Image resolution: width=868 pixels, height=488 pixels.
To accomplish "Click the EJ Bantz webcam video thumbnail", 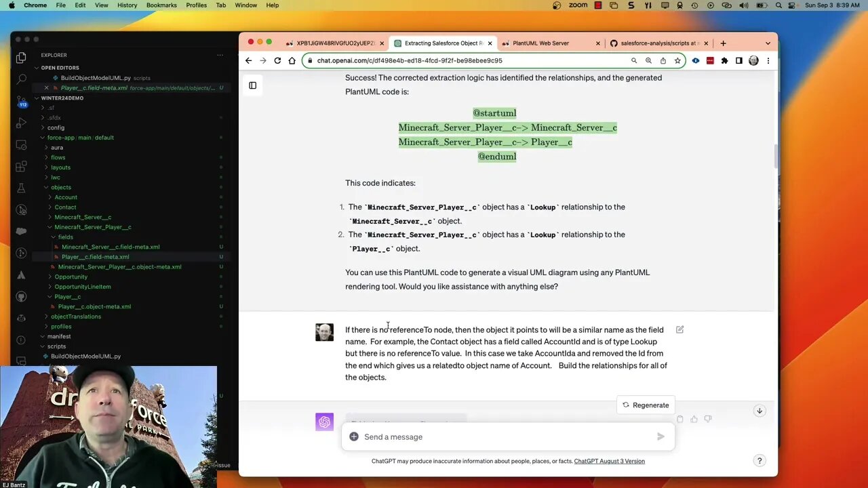I will point(108,427).
